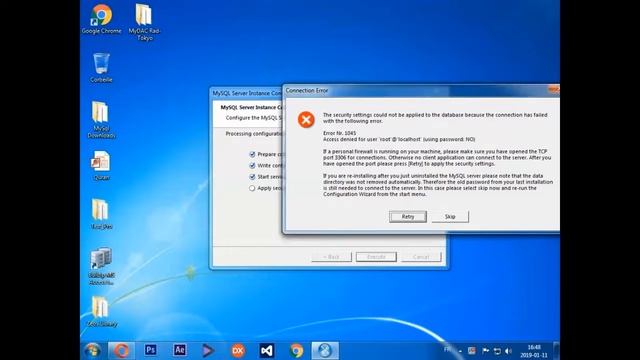Screen dimensions: 640x360
Task: Click the FR language indicator in tray
Action: 447,349
